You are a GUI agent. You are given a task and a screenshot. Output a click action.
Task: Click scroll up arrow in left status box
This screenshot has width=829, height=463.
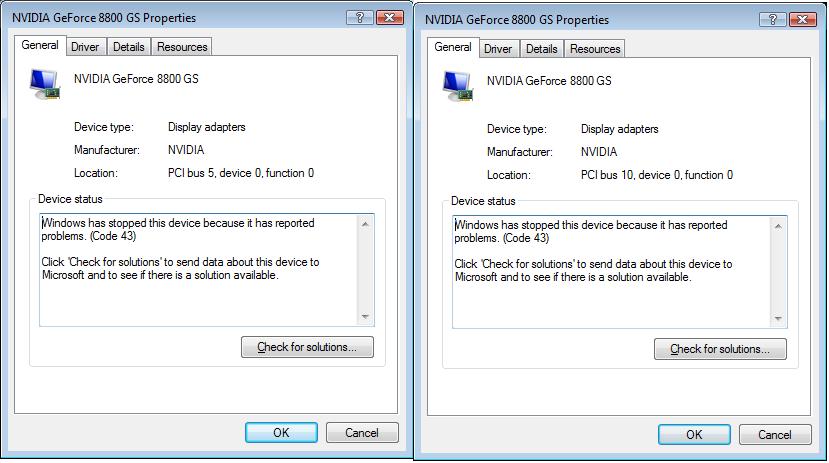click(365, 224)
